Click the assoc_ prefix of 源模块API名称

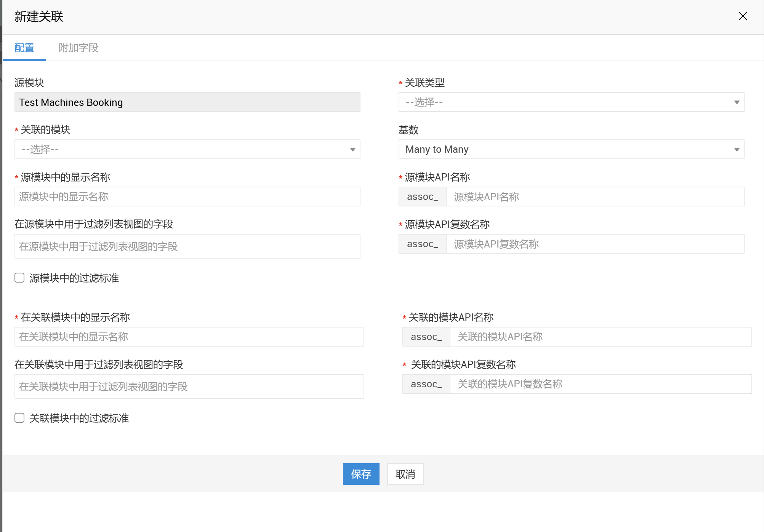422,197
